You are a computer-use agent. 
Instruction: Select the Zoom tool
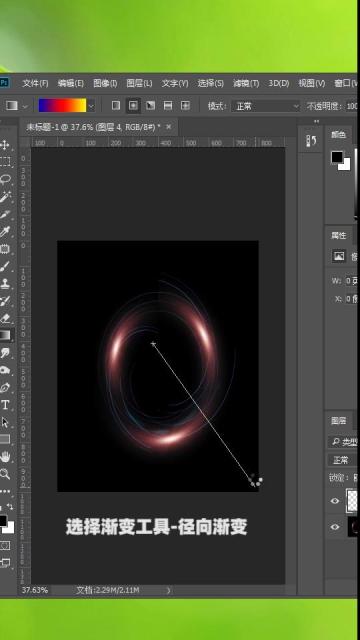point(5,474)
